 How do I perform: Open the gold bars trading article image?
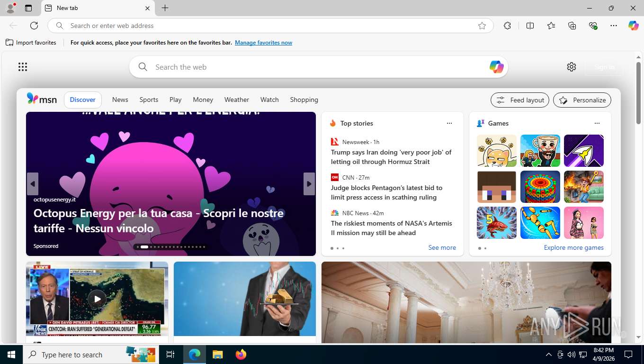click(x=245, y=299)
